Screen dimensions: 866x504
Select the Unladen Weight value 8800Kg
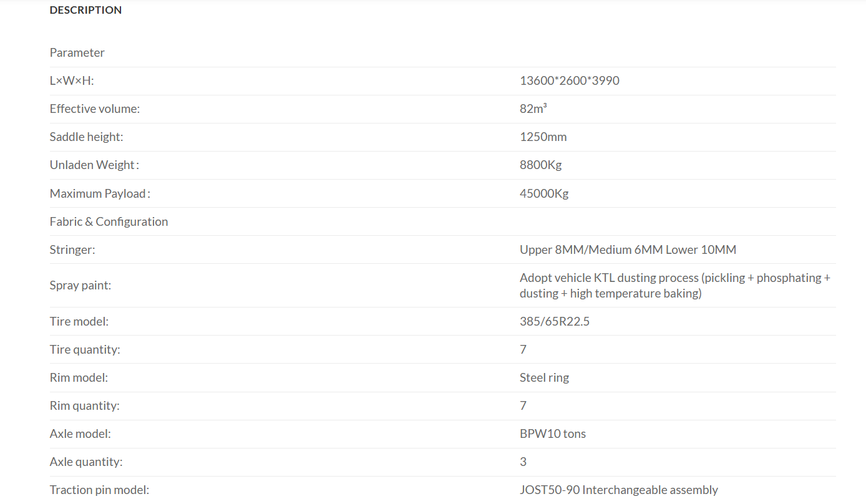(x=541, y=165)
